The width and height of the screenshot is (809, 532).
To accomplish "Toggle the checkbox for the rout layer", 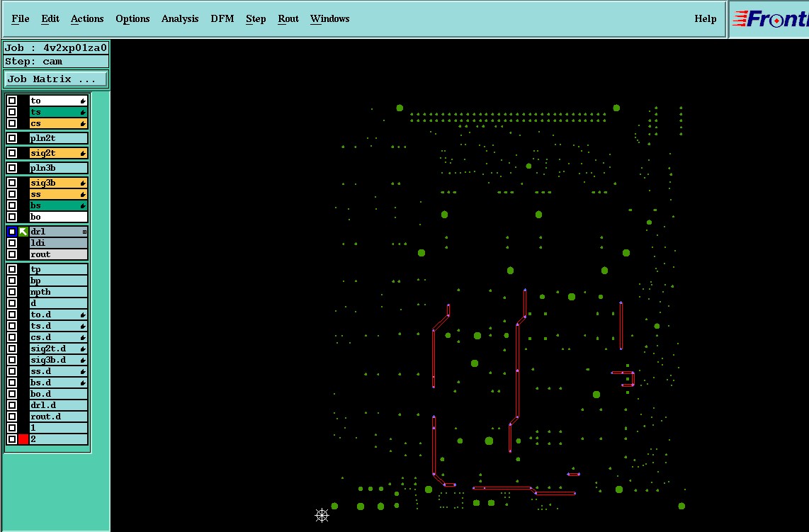I will tap(12, 254).
